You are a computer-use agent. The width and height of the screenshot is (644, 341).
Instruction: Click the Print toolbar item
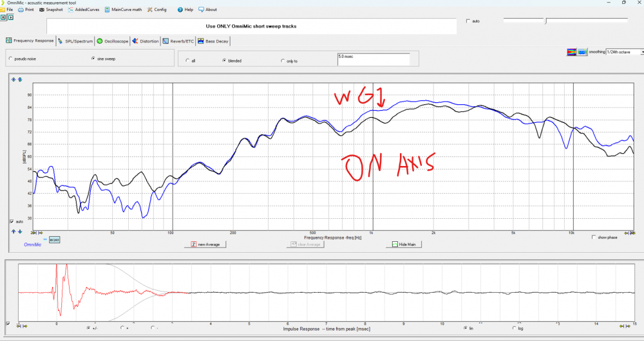(26, 10)
